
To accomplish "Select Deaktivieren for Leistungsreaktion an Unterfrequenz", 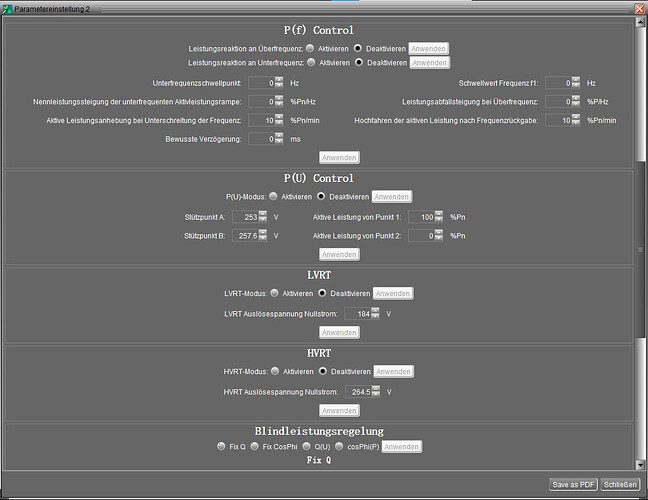I will tap(359, 62).
